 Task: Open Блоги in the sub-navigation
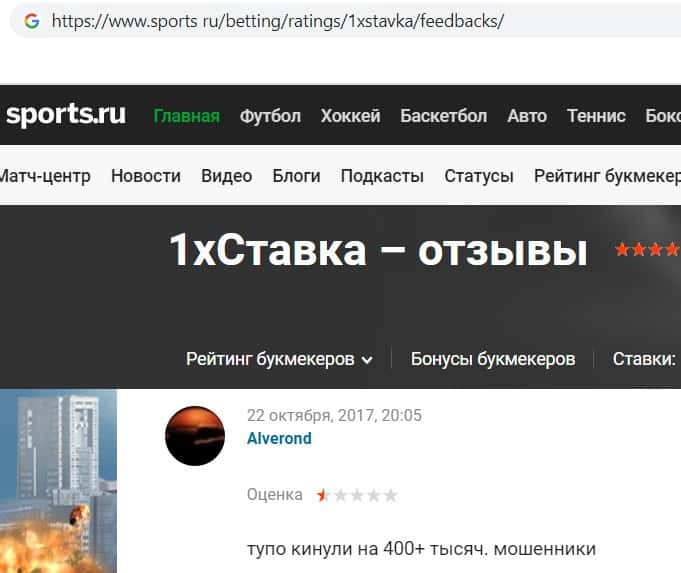296,176
